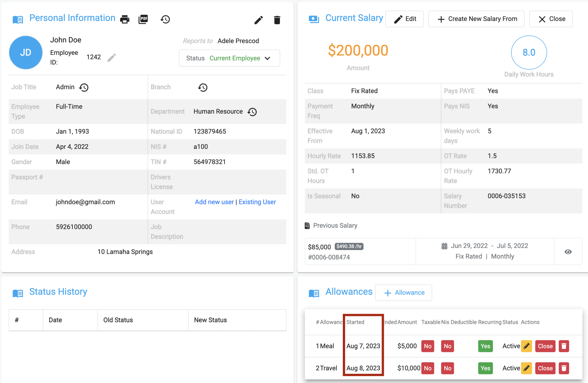View Job Title history
Viewport: 588px width, 383px height.
pos(84,87)
